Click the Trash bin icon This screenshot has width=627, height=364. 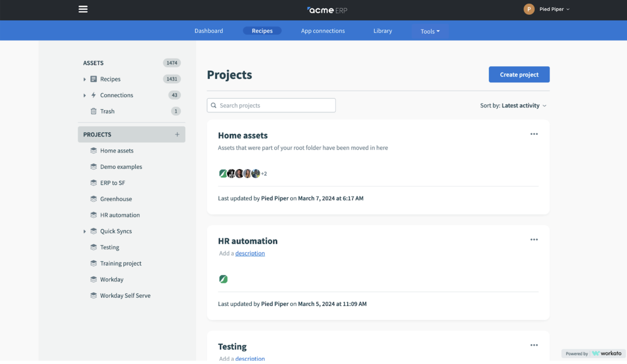(93, 111)
